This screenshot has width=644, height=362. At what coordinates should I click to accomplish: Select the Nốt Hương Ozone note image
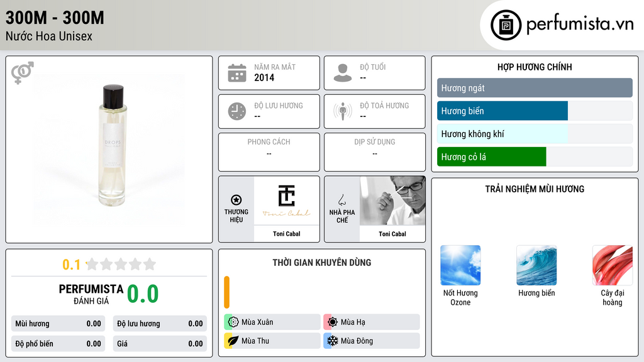(x=460, y=265)
